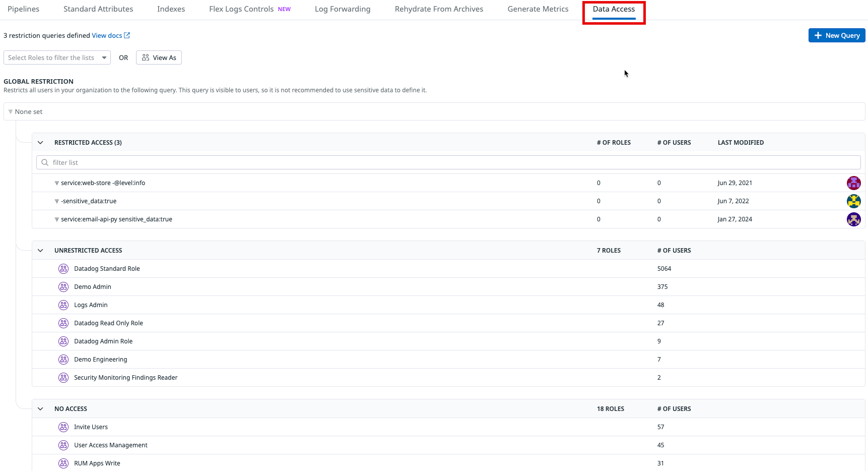Collapse the Unrestricted Access section
Viewport: 868px width, 471px height.
coord(40,251)
